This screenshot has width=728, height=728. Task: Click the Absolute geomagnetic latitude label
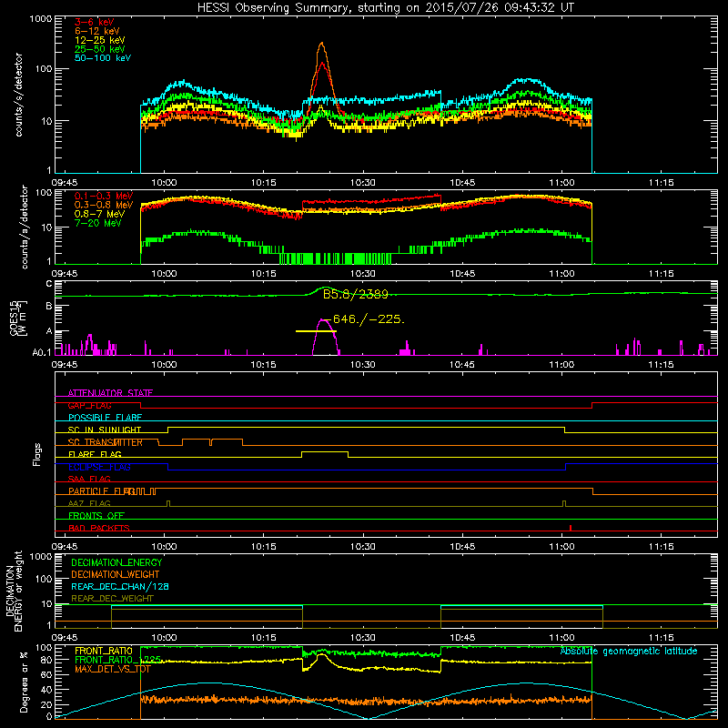629,652
